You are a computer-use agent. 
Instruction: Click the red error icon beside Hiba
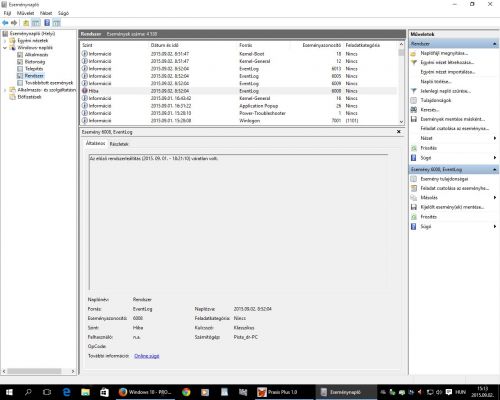click(85, 91)
